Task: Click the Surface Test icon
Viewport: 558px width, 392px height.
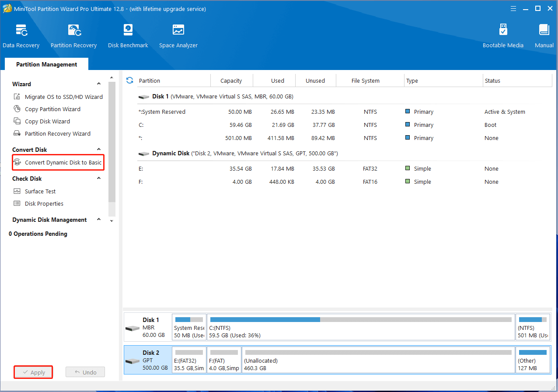Action: pyautogui.click(x=17, y=191)
